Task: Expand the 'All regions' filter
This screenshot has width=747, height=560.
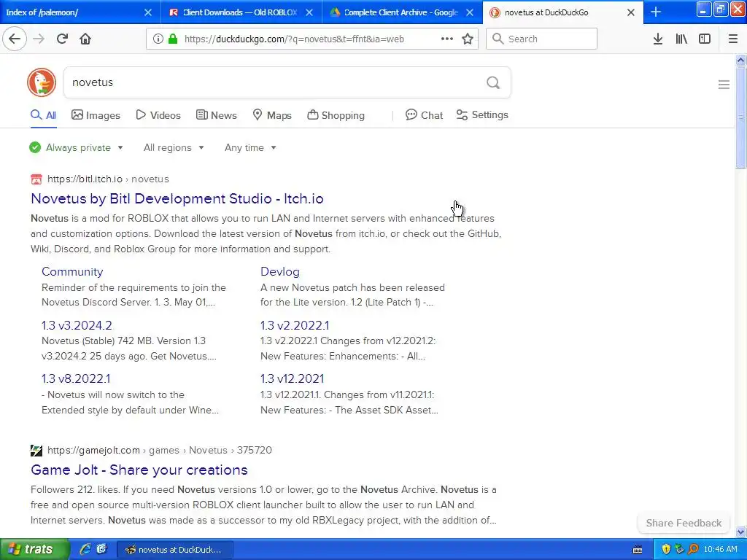Action: tap(174, 147)
